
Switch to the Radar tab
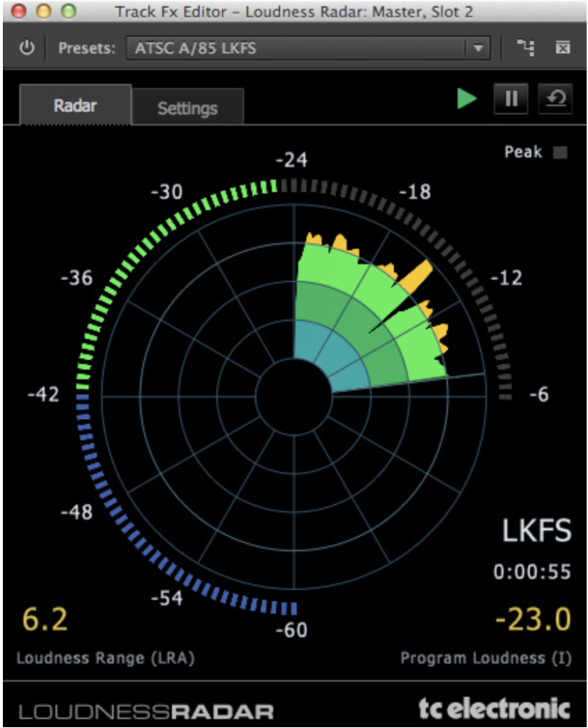click(x=75, y=105)
